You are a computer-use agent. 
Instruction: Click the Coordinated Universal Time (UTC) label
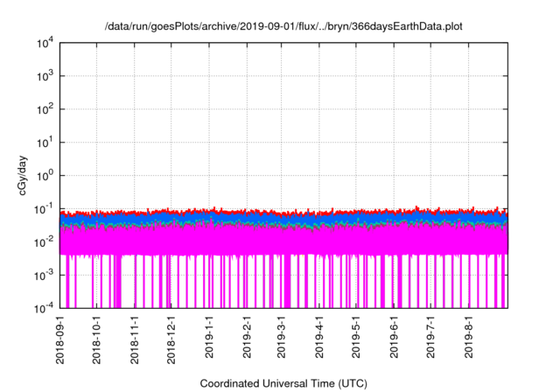tap(283, 383)
